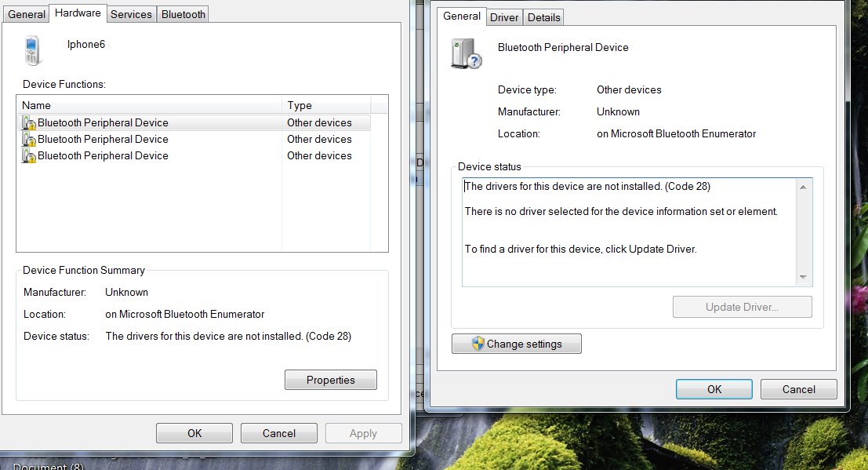Click the shield icon on Change settings

(478, 344)
